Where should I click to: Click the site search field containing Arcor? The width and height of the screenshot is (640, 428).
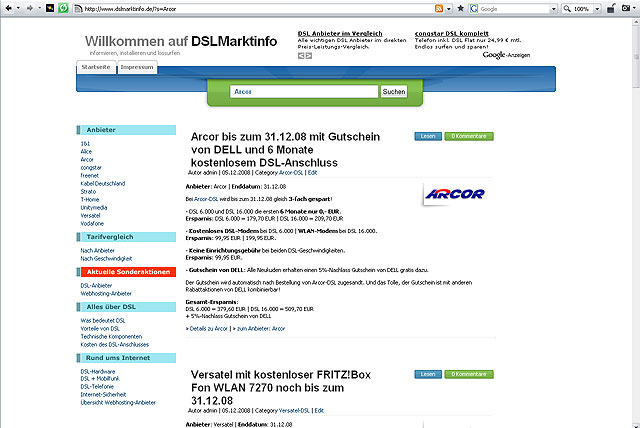304,92
